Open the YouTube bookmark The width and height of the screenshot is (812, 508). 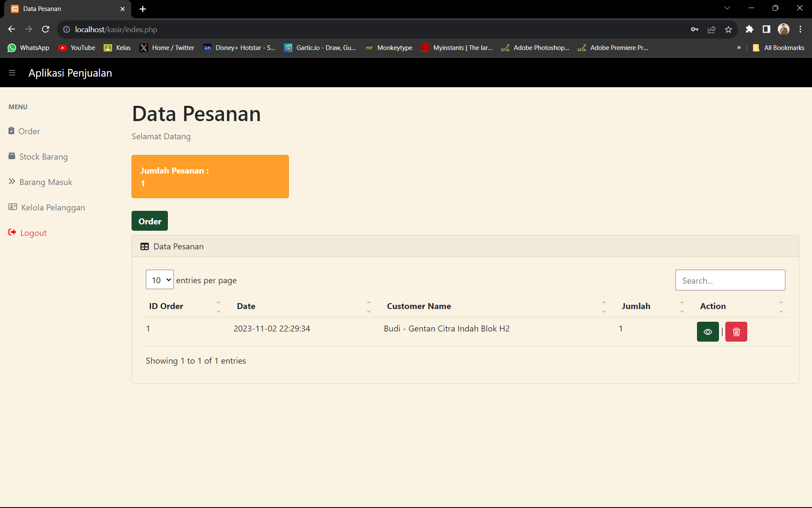pos(77,48)
